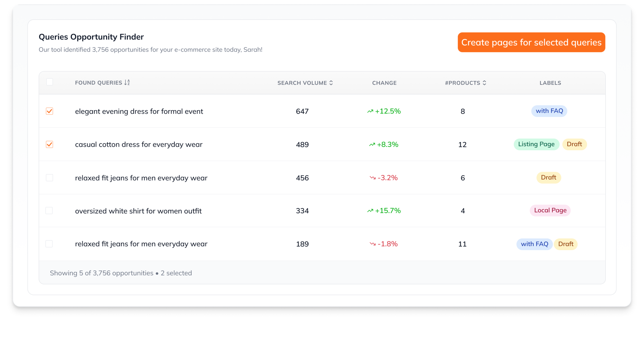The height and width of the screenshot is (341, 644).
Task: Sort by Search Volume using its arrows
Action: [x=331, y=83]
